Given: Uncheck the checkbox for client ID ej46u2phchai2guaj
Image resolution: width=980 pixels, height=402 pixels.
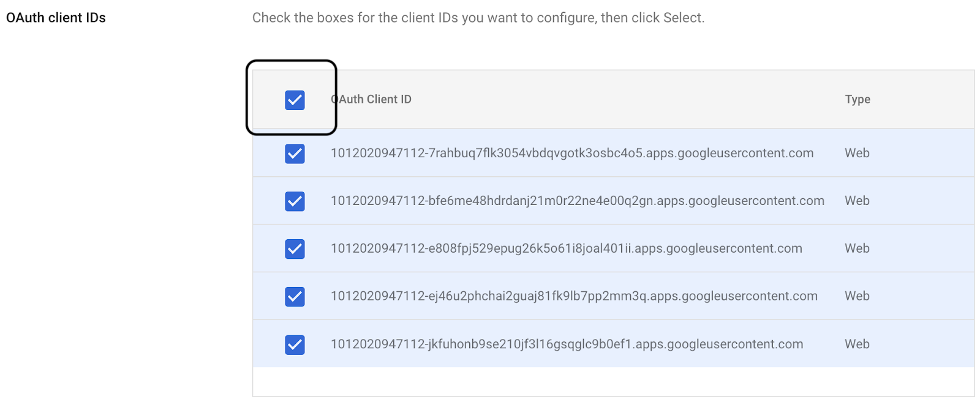Looking at the screenshot, I should pyautogui.click(x=295, y=297).
